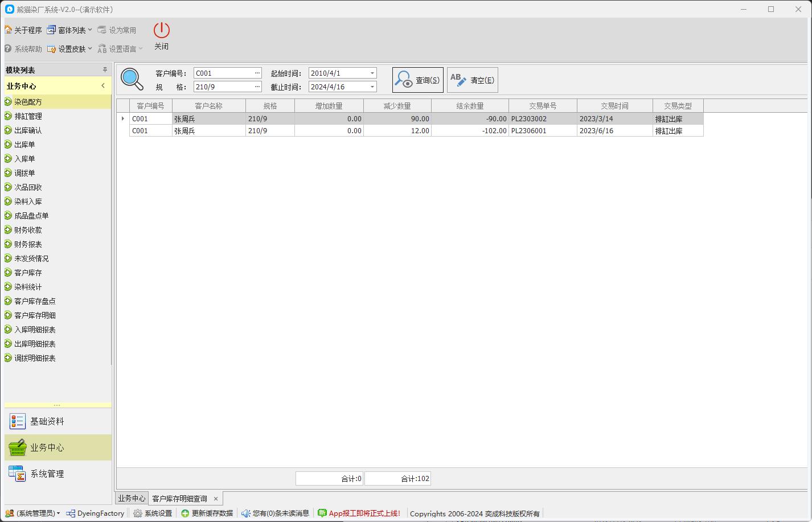Pin the 模块列表 panel

click(x=105, y=70)
